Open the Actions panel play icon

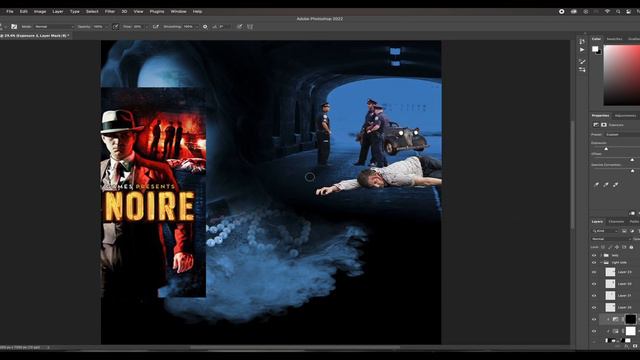[582, 50]
